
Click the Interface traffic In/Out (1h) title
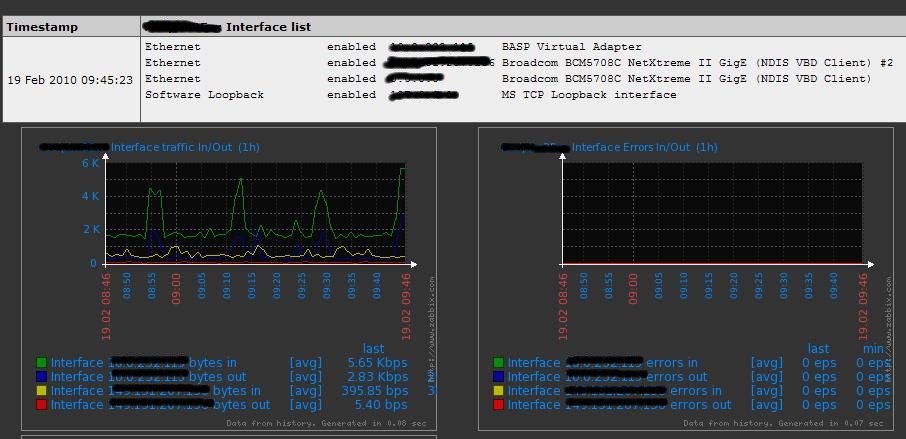pyautogui.click(x=185, y=147)
